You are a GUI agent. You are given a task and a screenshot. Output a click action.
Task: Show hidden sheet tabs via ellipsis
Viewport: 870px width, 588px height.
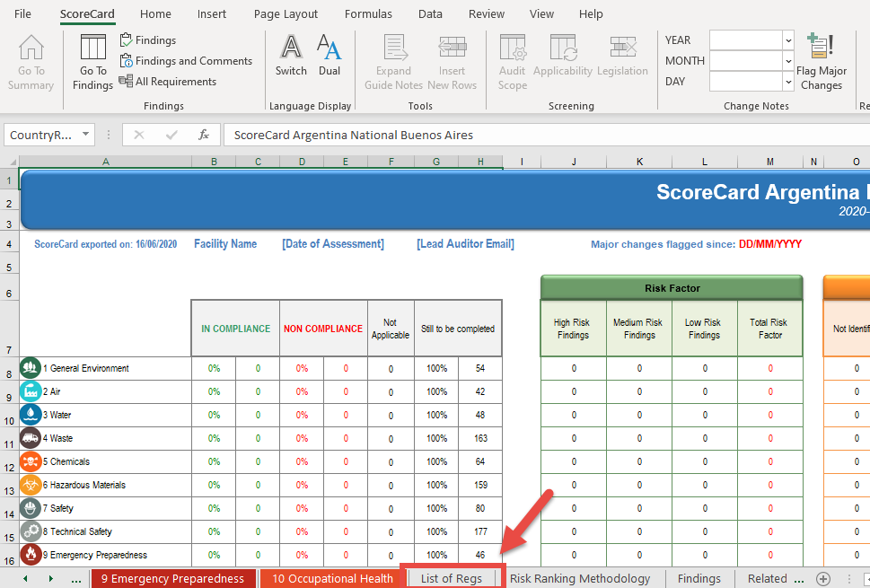(x=76, y=579)
